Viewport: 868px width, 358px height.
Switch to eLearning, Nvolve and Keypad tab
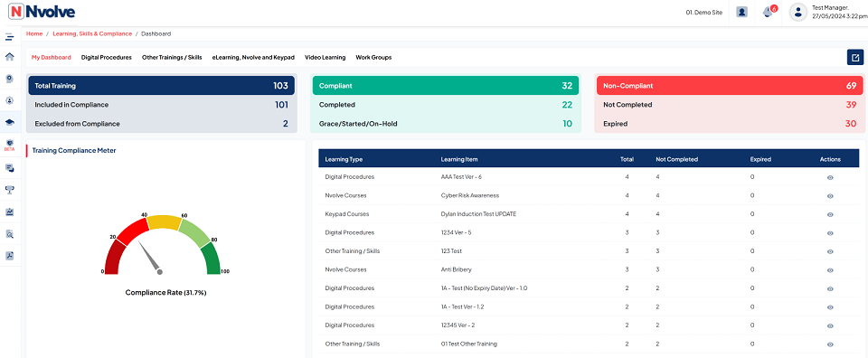coord(253,57)
